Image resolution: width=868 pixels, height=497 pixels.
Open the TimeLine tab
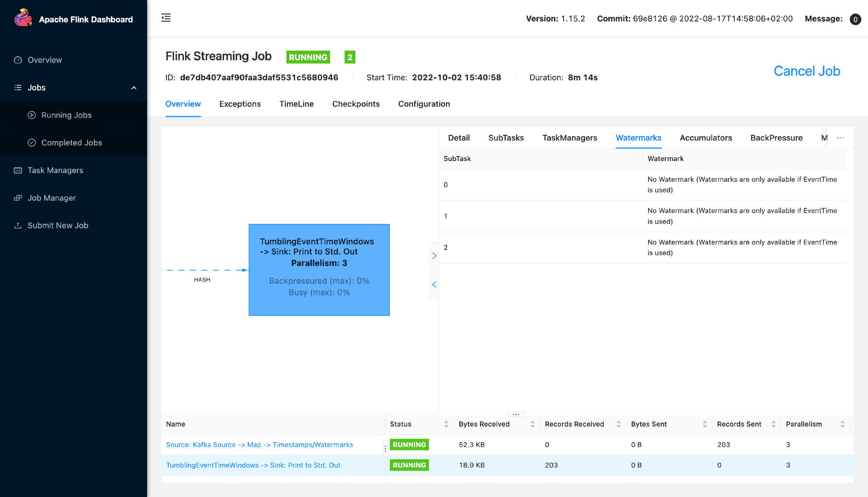[297, 104]
